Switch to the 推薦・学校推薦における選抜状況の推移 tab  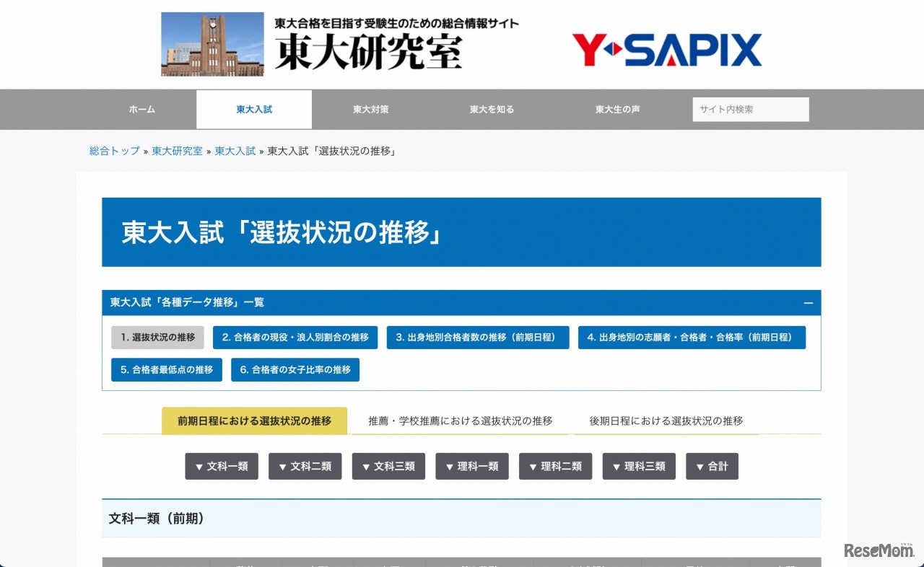click(462, 421)
